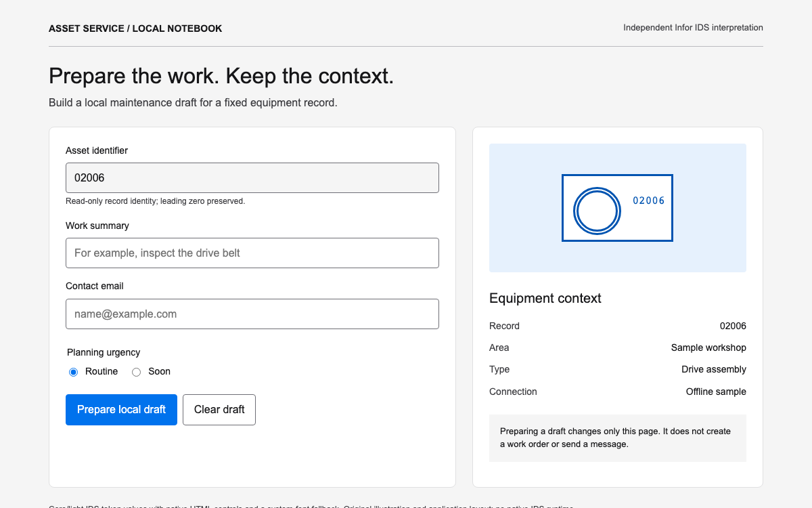Click the 'Build a local maintenance draft' subtitle
The width and height of the screenshot is (812, 508).
click(193, 103)
